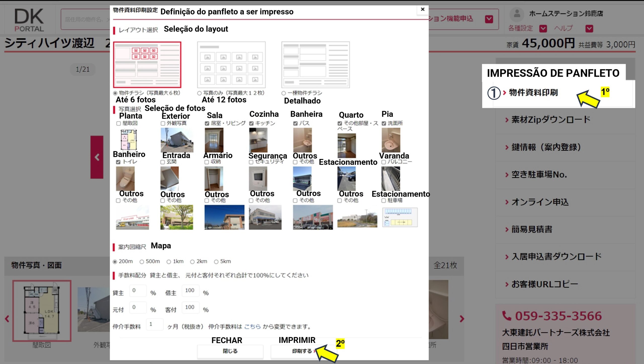This screenshot has height=364, width=644.
Task: Click next arrow in photo thumbnail strip
Action: pos(462,319)
